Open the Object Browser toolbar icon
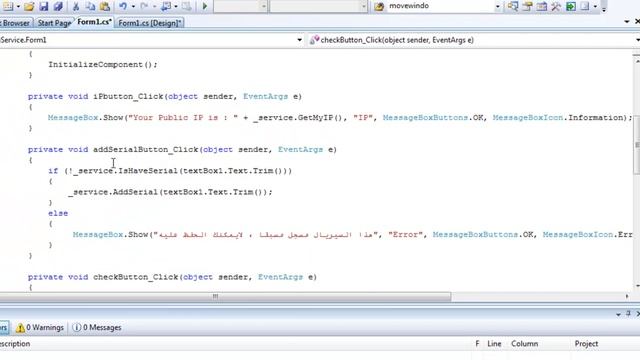Screen dimensions: 640x360 click(542, 6)
